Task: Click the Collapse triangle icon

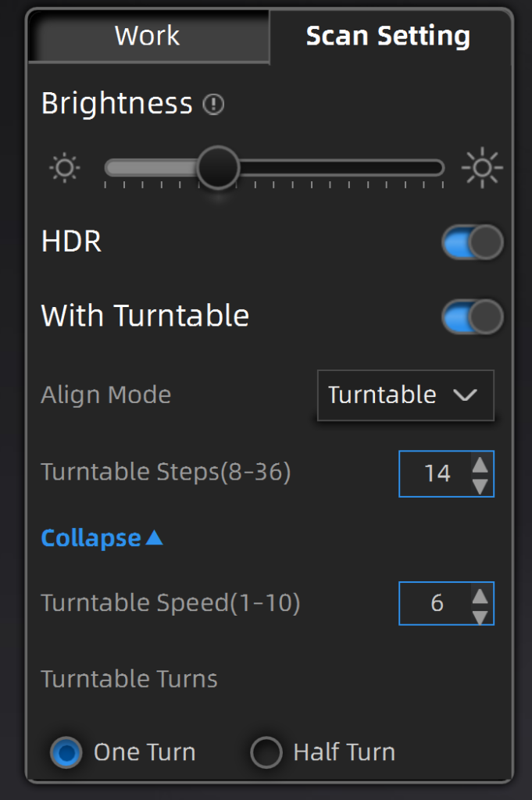Action: tap(154, 537)
